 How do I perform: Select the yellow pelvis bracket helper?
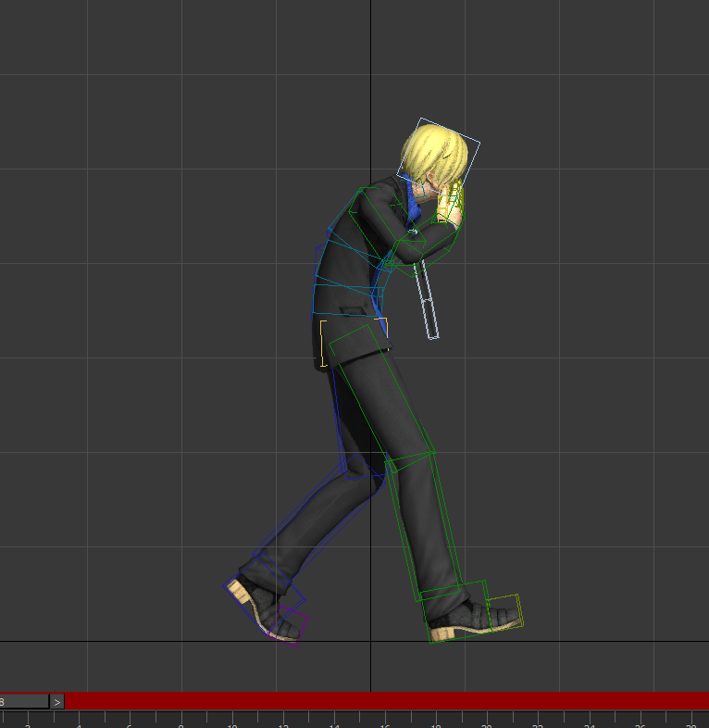click(322, 343)
